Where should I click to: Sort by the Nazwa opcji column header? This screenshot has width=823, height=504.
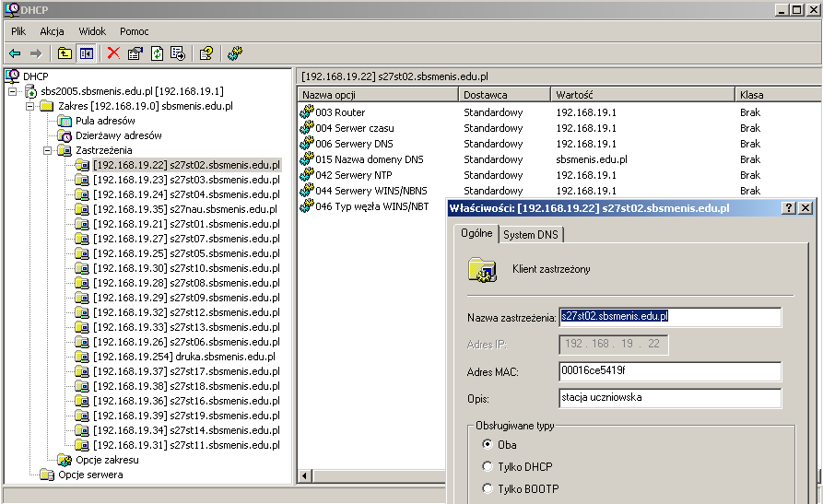click(378, 95)
